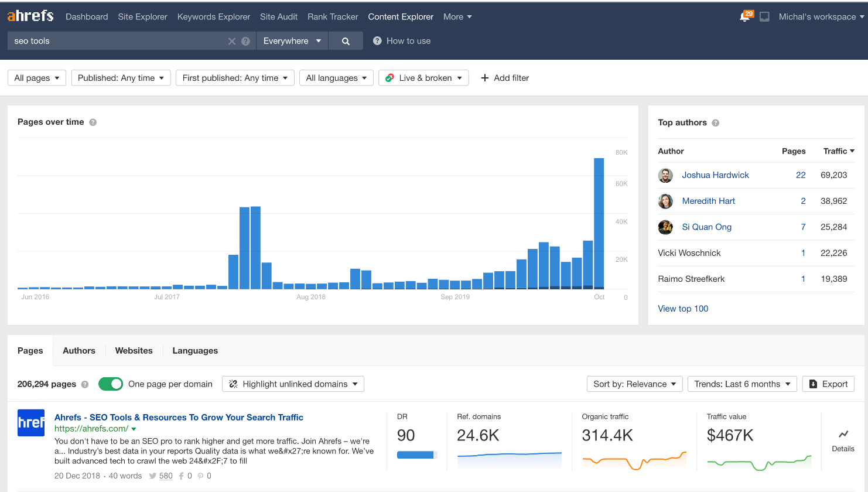Open the All pages filter dropdown

coord(37,78)
